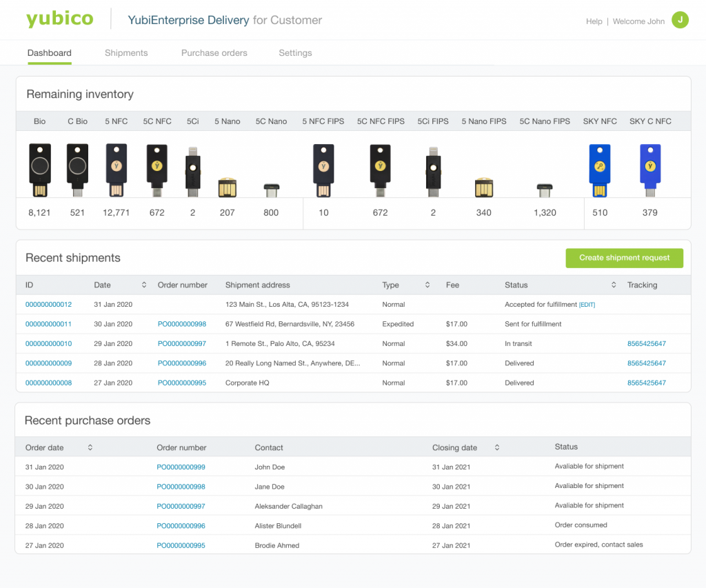Open shipment ID 000000000010
This screenshot has width=706, height=588.
[x=49, y=343]
